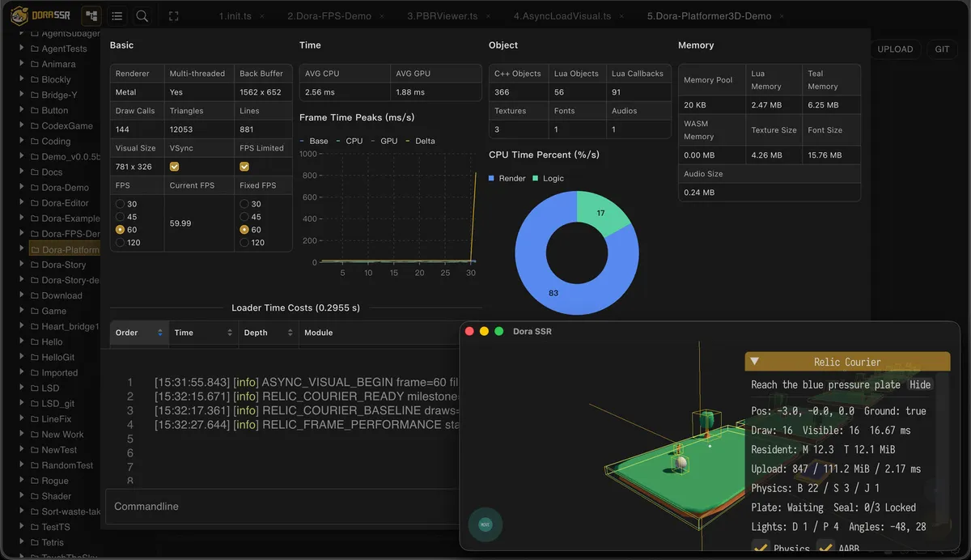Click the ASYNC_VISUAL_BEGIN log line
Image resolution: width=971 pixels, height=560 pixels.
pyautogui.click(x=307, y=383)
